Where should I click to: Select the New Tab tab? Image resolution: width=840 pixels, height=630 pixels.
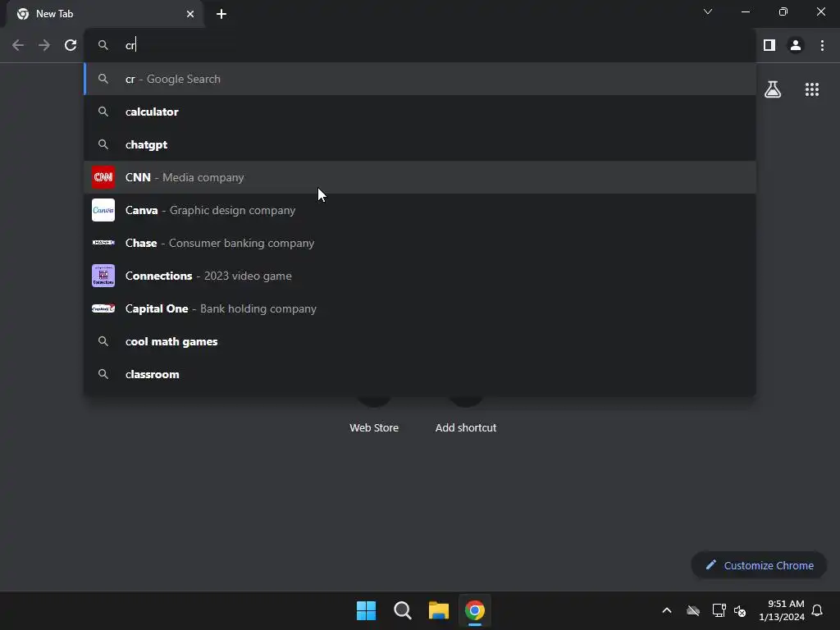104,14
